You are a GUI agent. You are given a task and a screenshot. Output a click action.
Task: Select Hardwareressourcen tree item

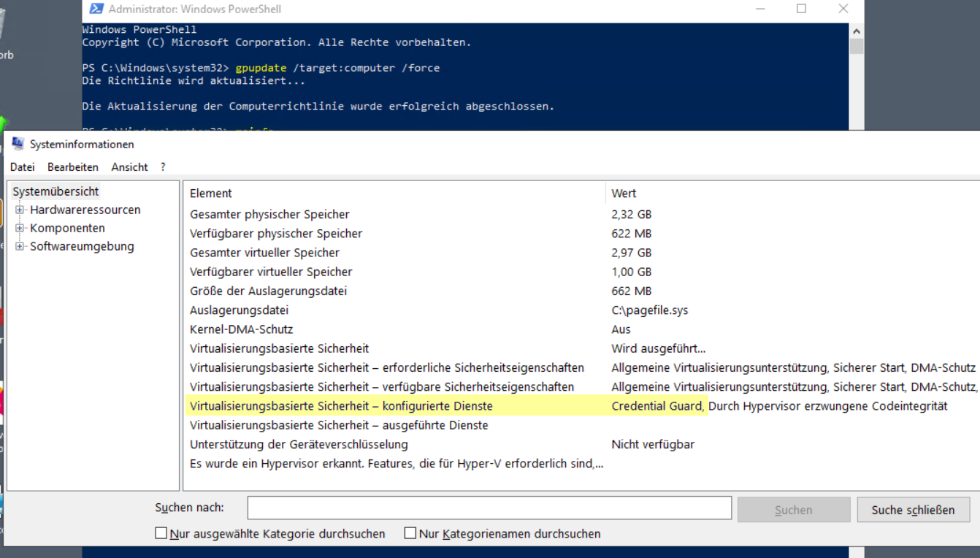click(85, 210)
